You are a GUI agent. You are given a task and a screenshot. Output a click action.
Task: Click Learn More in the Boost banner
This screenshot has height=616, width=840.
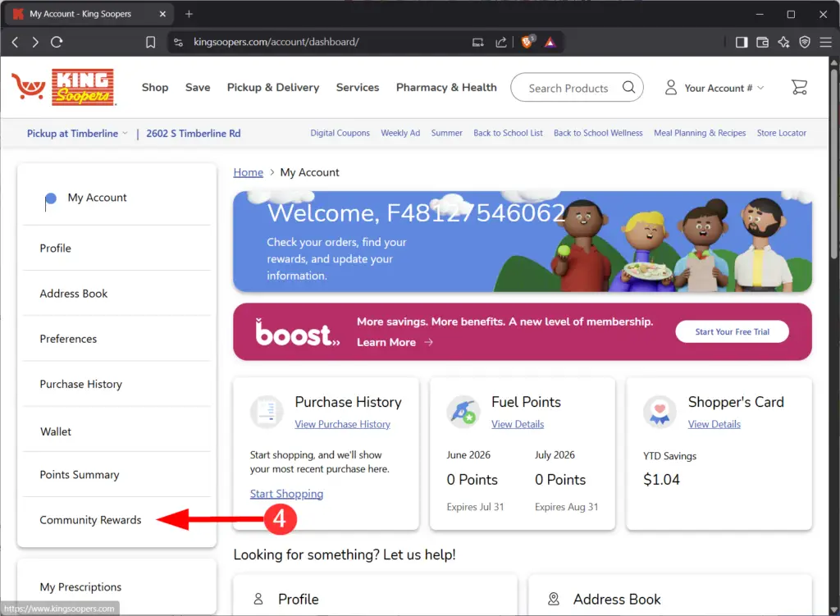(x=395, y=342)
